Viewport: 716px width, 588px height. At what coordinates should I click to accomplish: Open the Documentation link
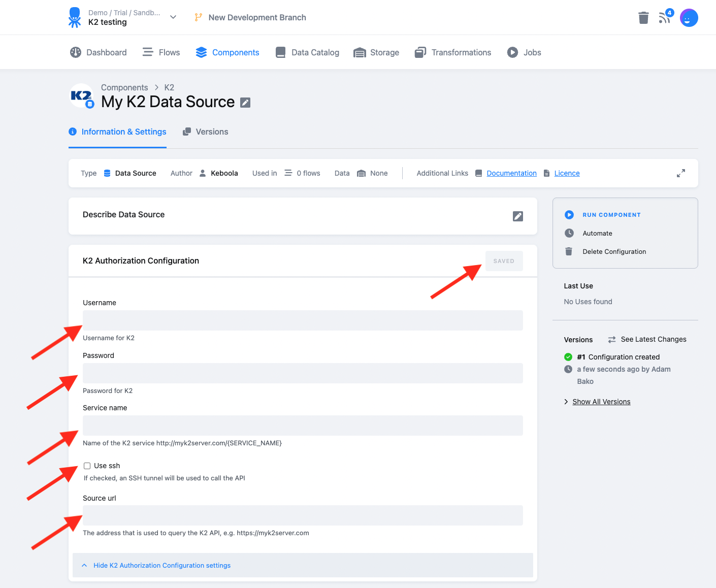point(511,173)
